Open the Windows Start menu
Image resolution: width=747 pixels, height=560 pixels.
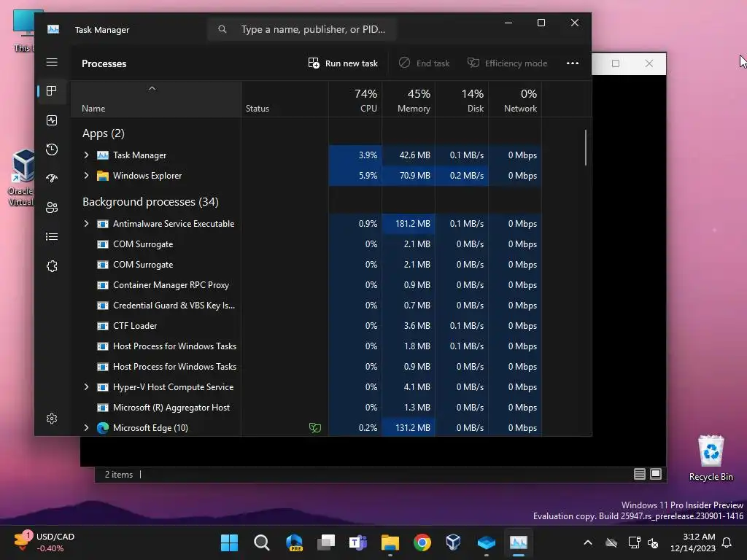[x=229, y=542]
